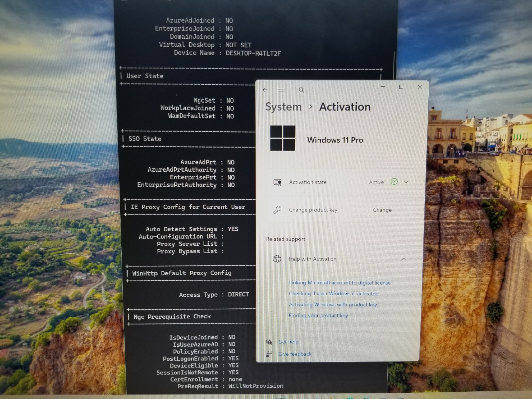Click the Give feedback icon
This screenshot has height=399, width=532.
pyautogui.click(x=269, y=354)
